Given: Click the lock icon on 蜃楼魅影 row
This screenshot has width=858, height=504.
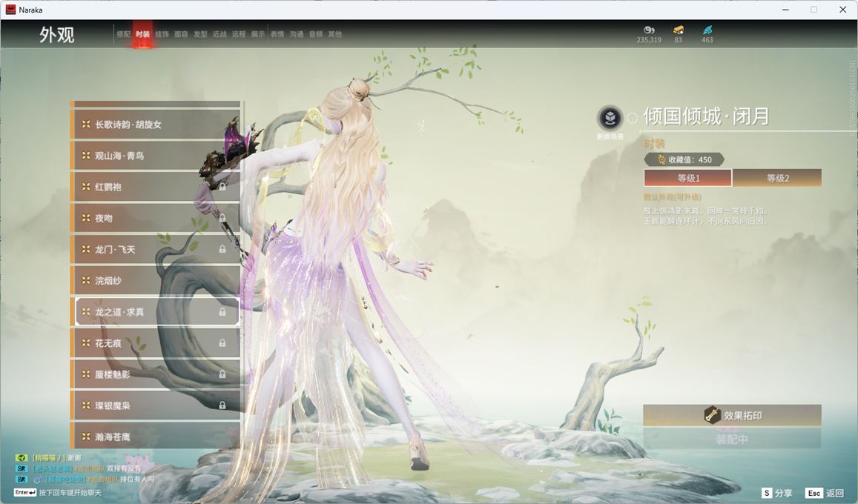Looking at the screenshot, I should coord(222,374).
